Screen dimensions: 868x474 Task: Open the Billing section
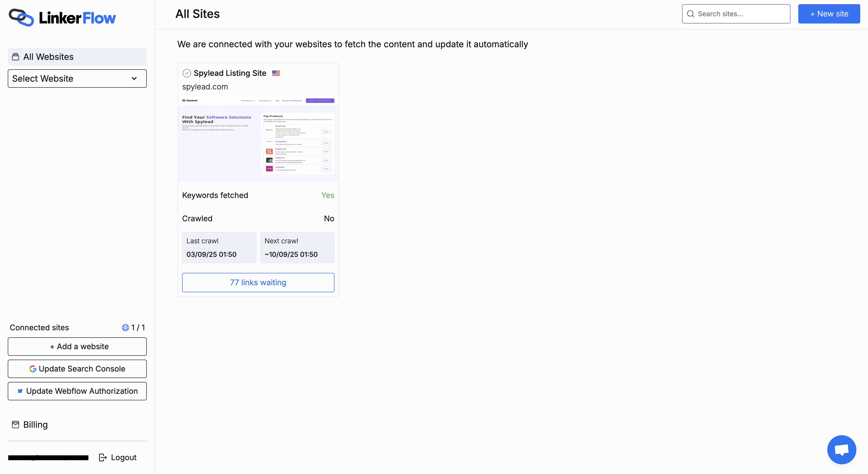point(35,424)
